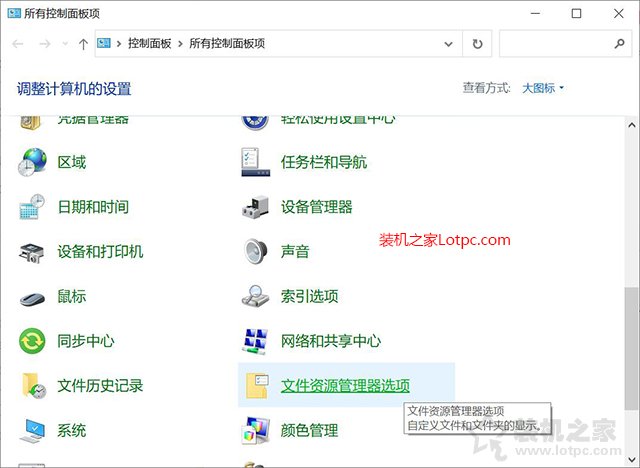The image size is (640, 468).
Task: Click the refresh button beside address bar
Action: coord(477,44)
